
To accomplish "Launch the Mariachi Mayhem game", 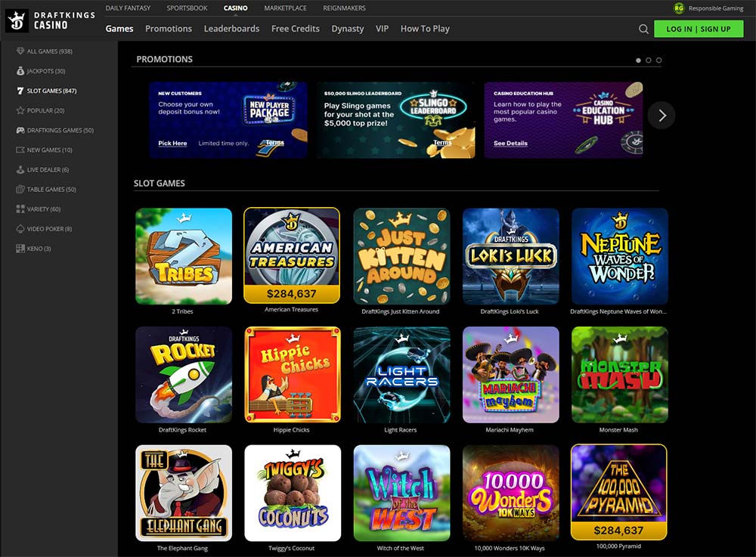I will coord(510,375).
